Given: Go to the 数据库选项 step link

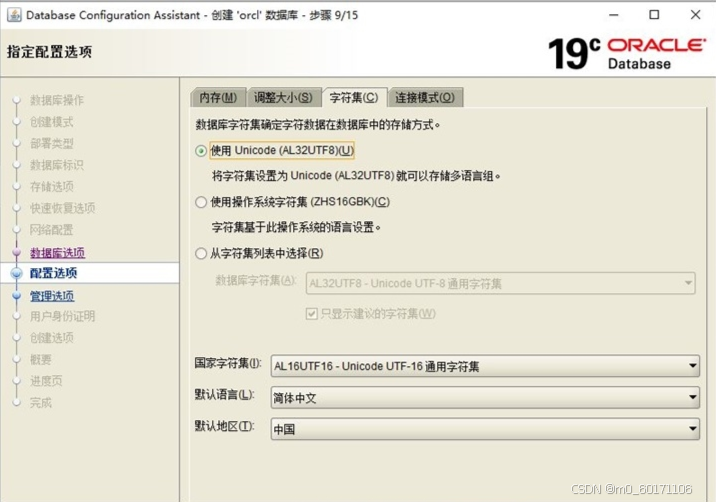Looking at the screenshot, I should pyautogui.click(x=58, y=253).
